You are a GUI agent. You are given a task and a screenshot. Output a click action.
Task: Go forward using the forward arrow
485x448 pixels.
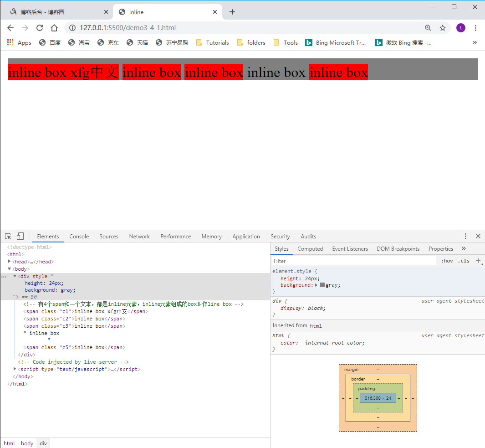point(25,28)
